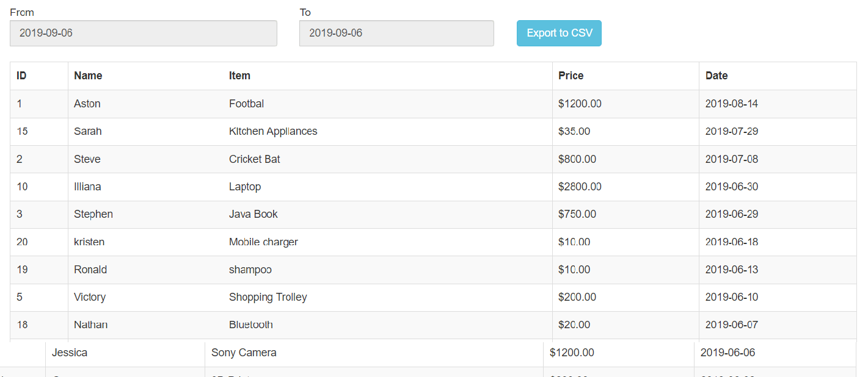Select Illiana's Laptop row

[x=245, y=187]
